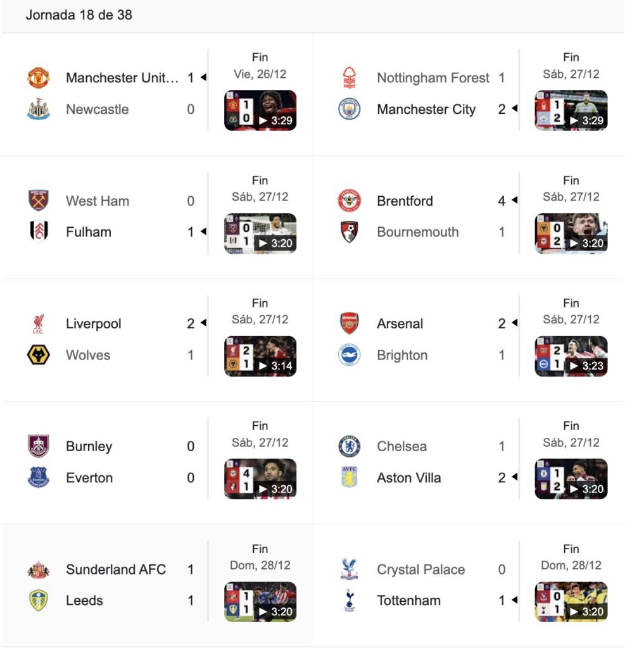
Task: Play the Manchester United vs Newcastle highlights
Action: click(260, 111)
